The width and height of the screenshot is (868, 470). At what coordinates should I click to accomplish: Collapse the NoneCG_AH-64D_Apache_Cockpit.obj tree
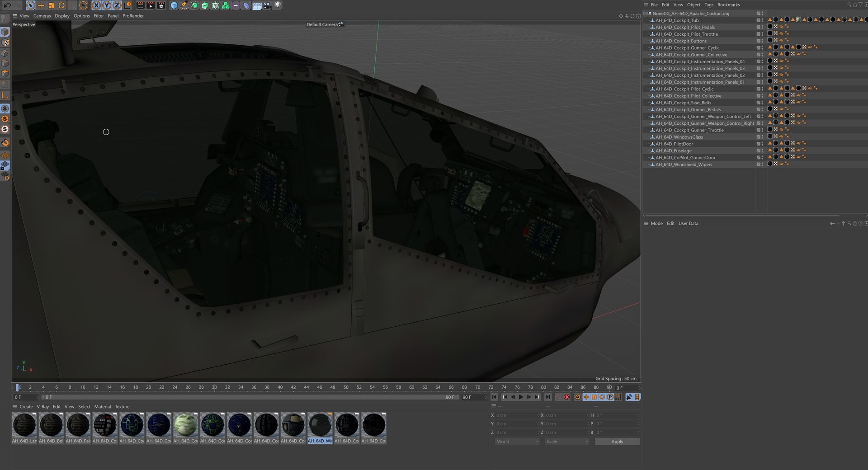pos(645,14)
